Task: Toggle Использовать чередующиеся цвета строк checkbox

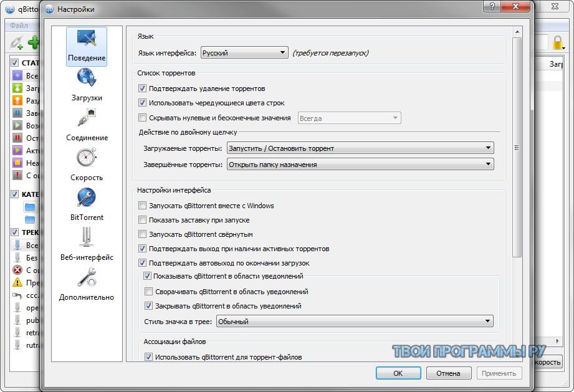Action: tap(142, 103)
